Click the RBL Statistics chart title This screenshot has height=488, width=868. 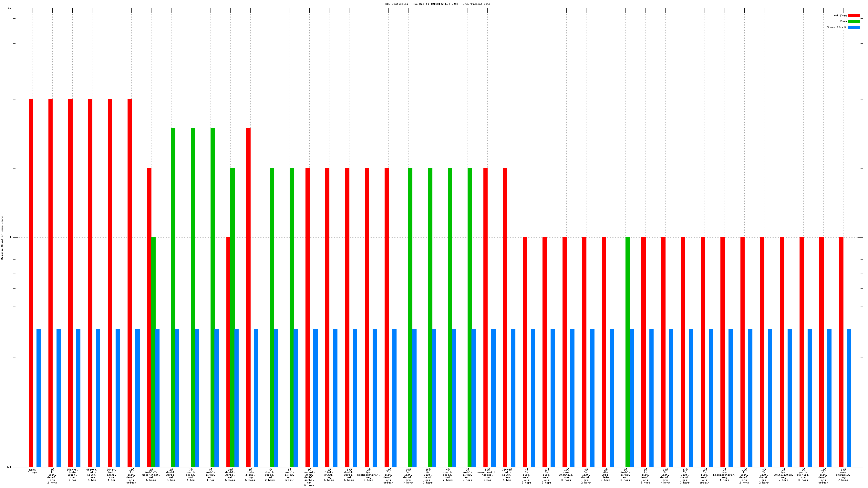tap(438, 4)
